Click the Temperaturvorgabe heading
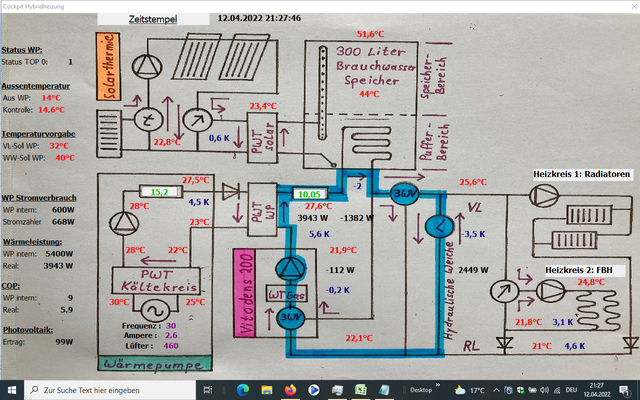 [x=38, y=134]
